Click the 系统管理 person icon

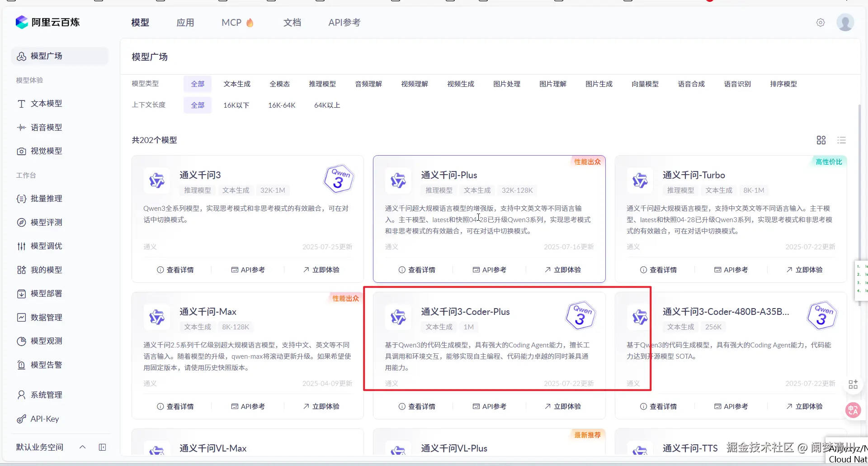[21, 395]
